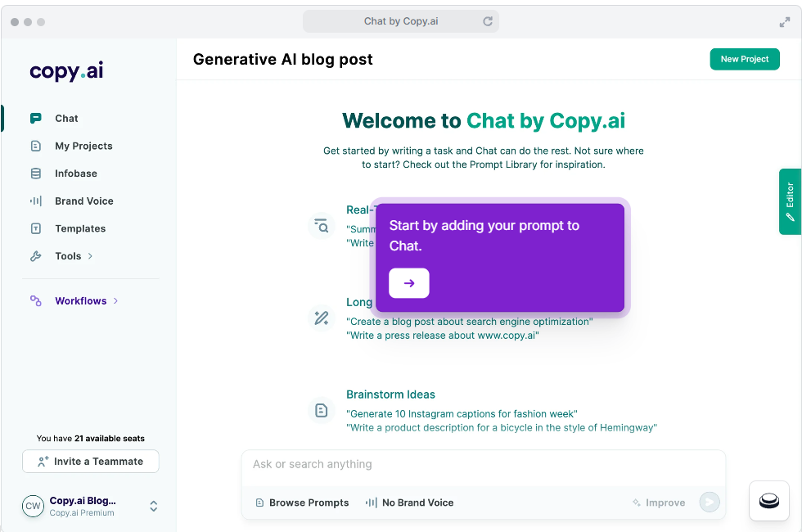Open the Editor side tab
The width and height of the screenshot is (802, 532).
(x=789, y=201)
